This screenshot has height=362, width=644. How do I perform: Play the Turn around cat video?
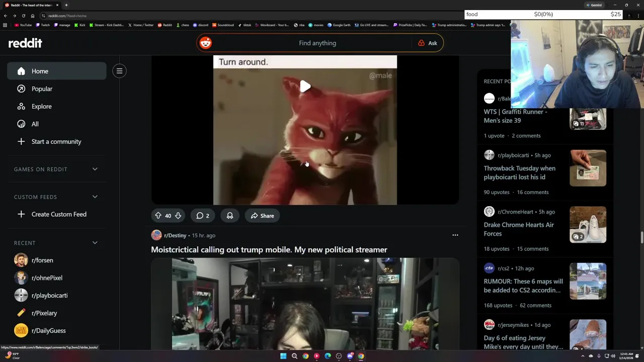[x=305, y=86]
